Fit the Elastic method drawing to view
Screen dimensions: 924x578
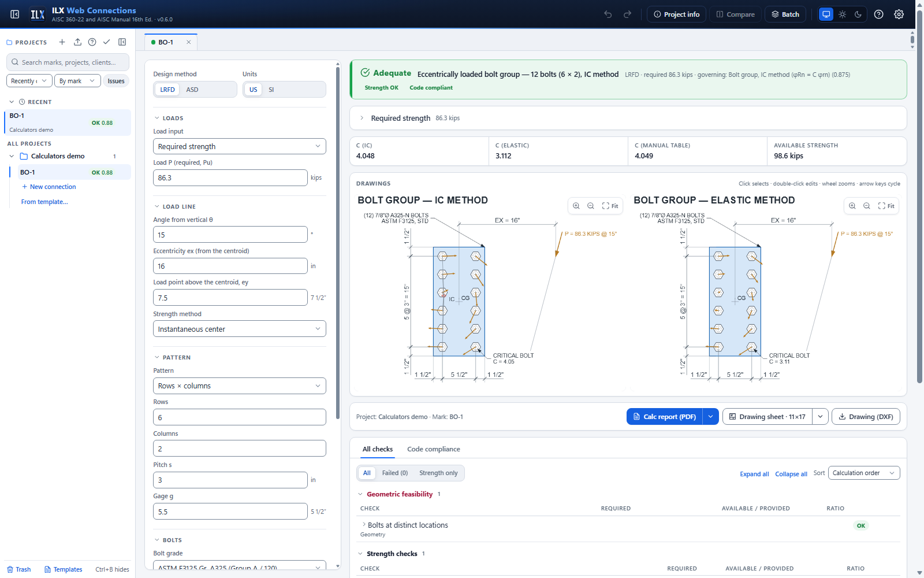[x=886, y=206]
